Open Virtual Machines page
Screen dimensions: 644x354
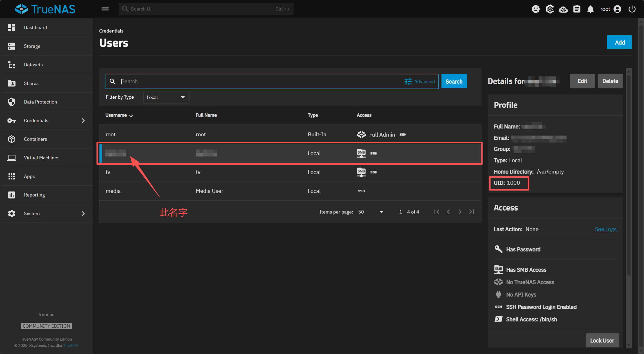click(x=41, y=158)
